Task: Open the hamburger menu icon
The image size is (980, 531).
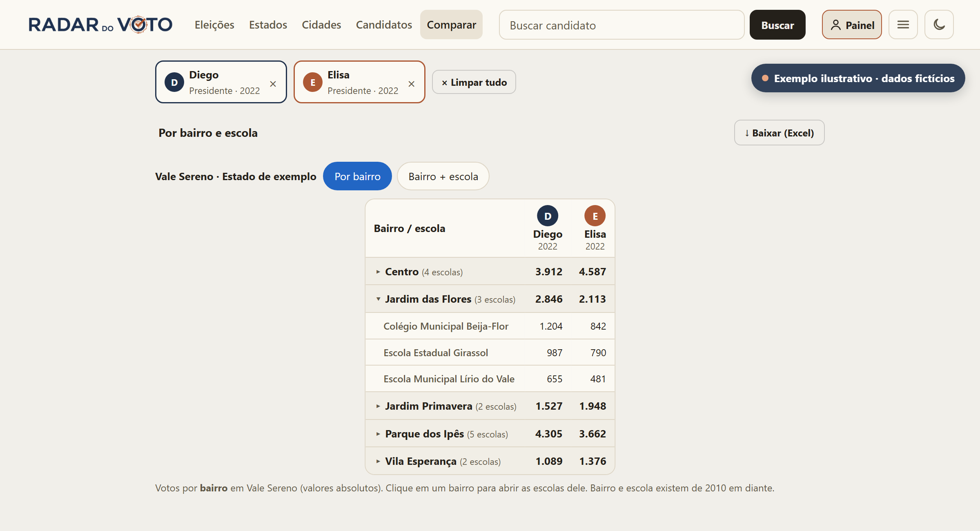Action: [903, 25]
